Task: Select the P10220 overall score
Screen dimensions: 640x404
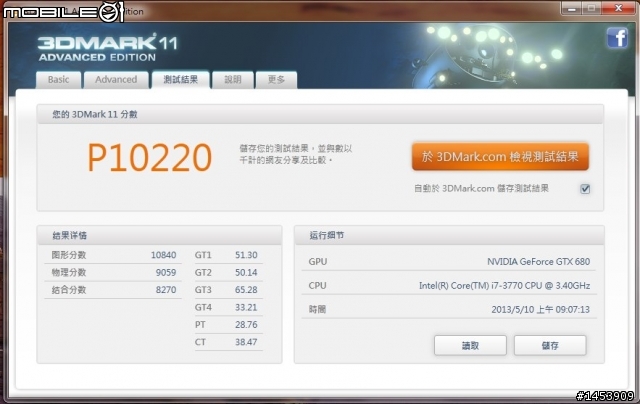Action: 150,158
